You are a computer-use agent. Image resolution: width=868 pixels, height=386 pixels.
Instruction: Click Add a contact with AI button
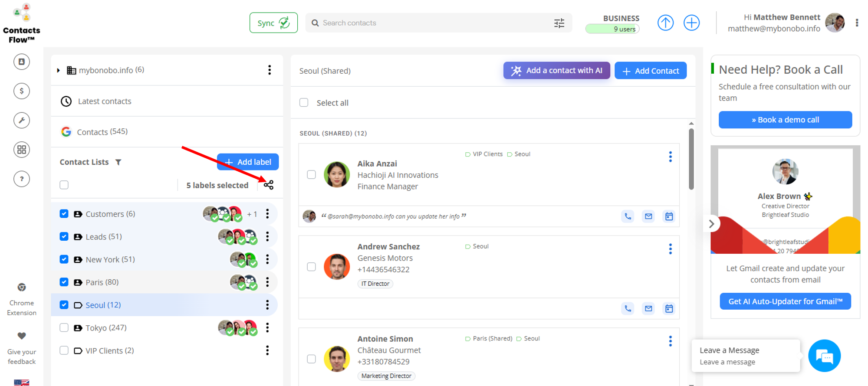click(x=556, y=71)
